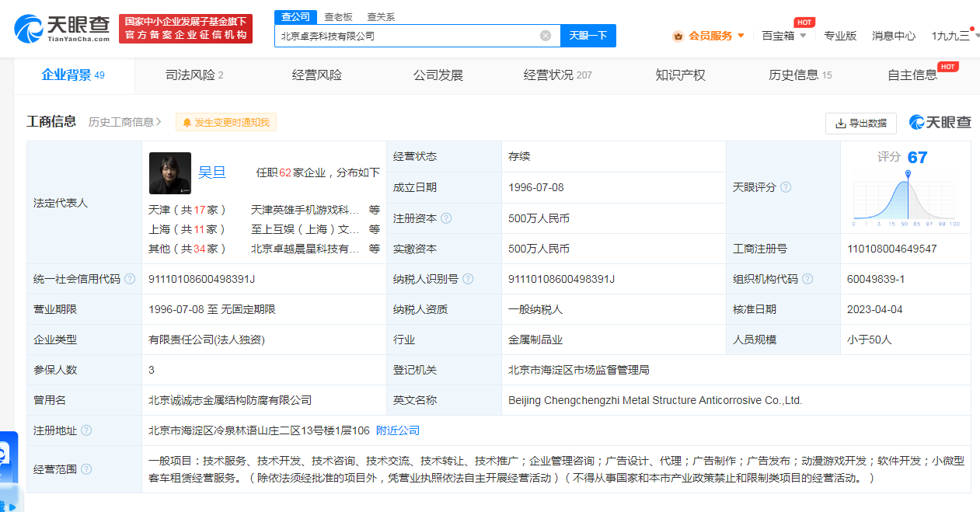Viewport: 980px width, 512px height.
Task: Click the 导出数据 export button
Action: click(x=861, y=124)
